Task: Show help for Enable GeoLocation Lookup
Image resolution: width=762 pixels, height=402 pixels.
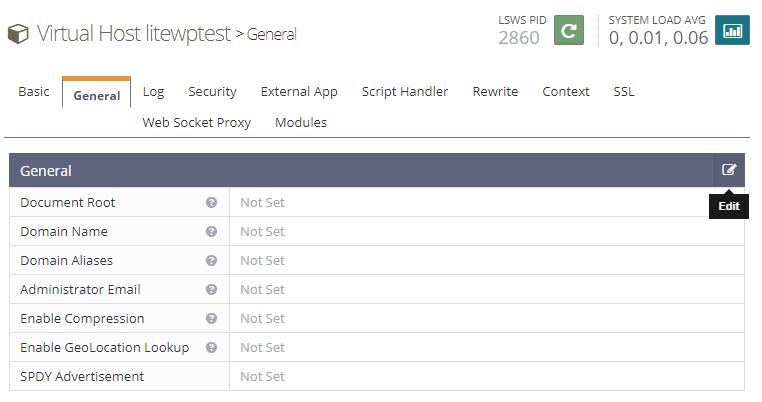Action: pyautogui.click(x=211, y=347)
